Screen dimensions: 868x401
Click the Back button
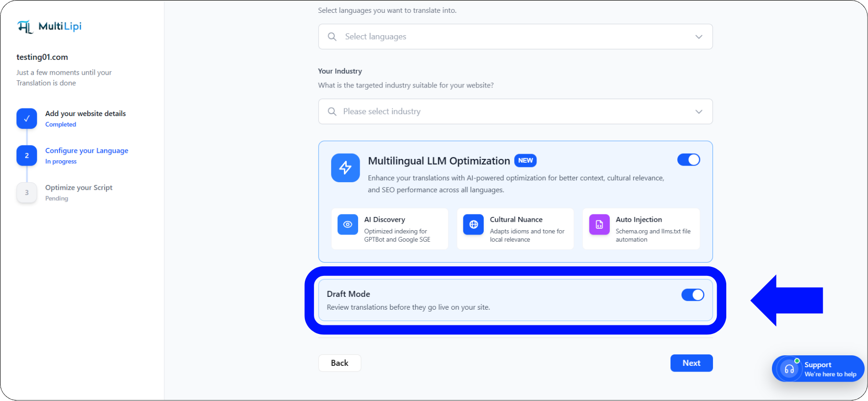pos(340,363)
